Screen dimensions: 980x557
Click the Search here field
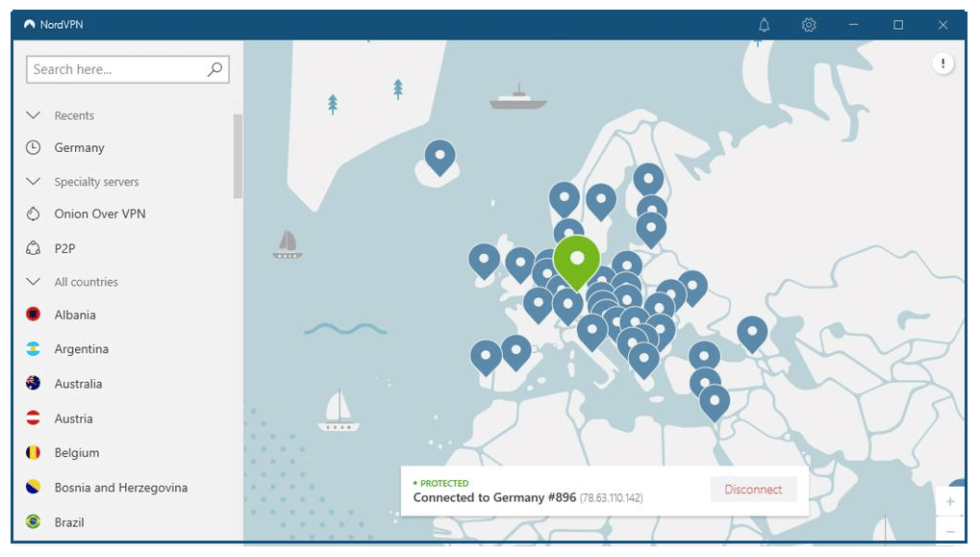tap(128, 69)
